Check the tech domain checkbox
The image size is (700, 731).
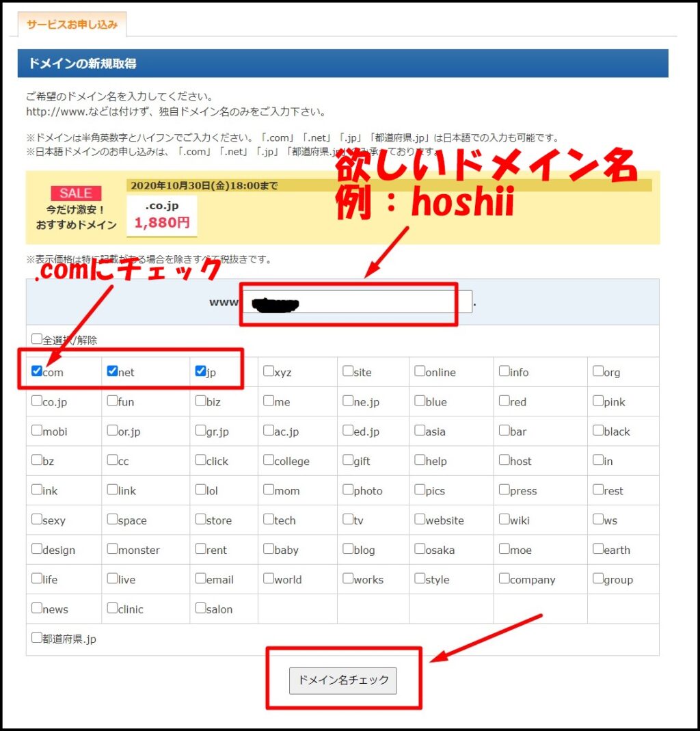[x=269, y=519]
